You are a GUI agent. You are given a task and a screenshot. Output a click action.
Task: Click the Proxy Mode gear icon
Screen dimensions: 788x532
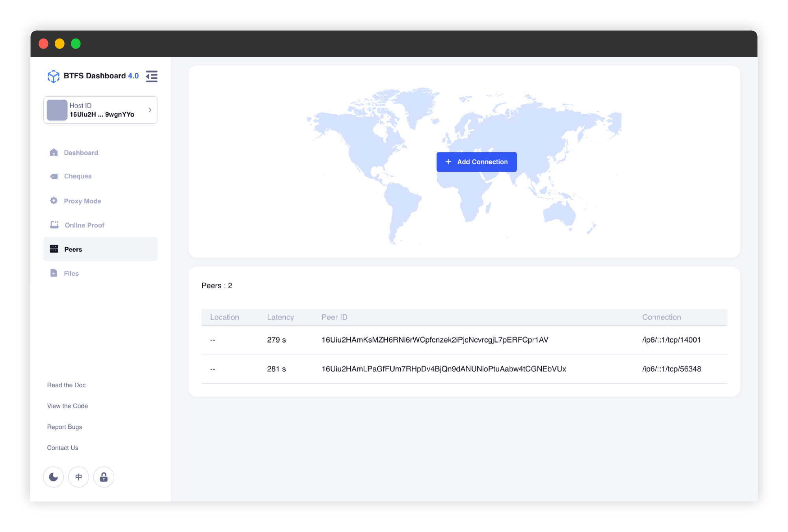[54, 201]
